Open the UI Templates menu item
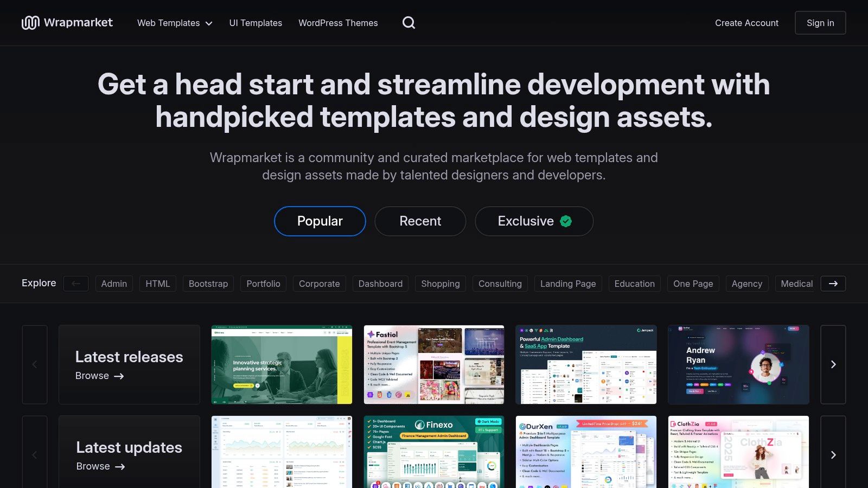Screen dimensions: 868x488 [x=256, y=23]
